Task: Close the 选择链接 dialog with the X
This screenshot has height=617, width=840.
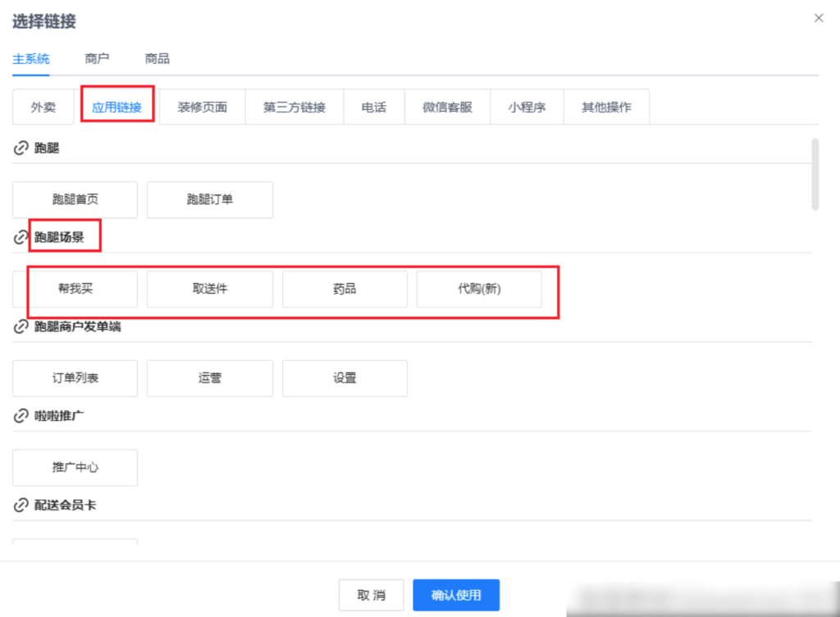Action: pos(818,17)
